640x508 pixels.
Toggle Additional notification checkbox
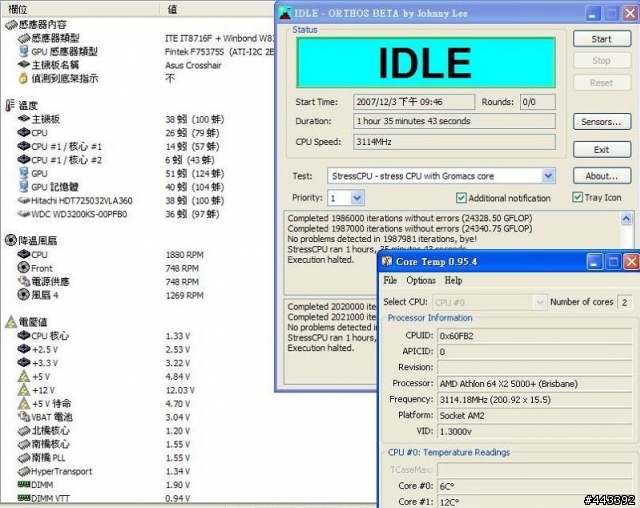pos(461,198)
